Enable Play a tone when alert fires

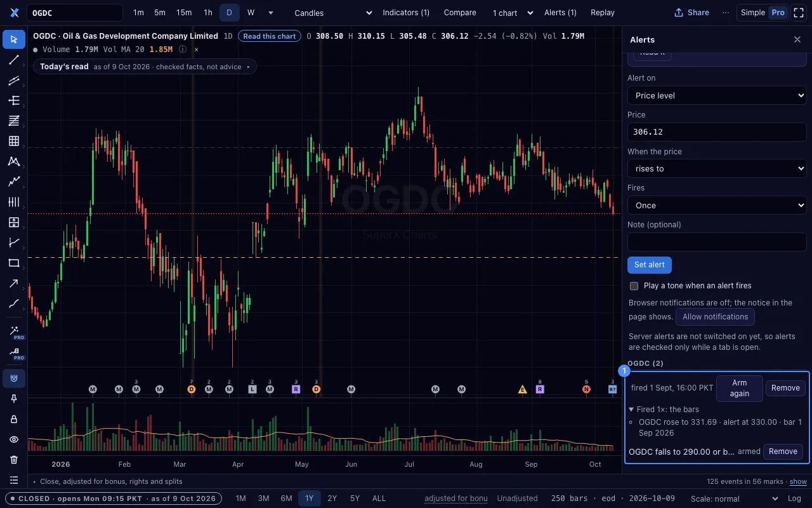634,286
